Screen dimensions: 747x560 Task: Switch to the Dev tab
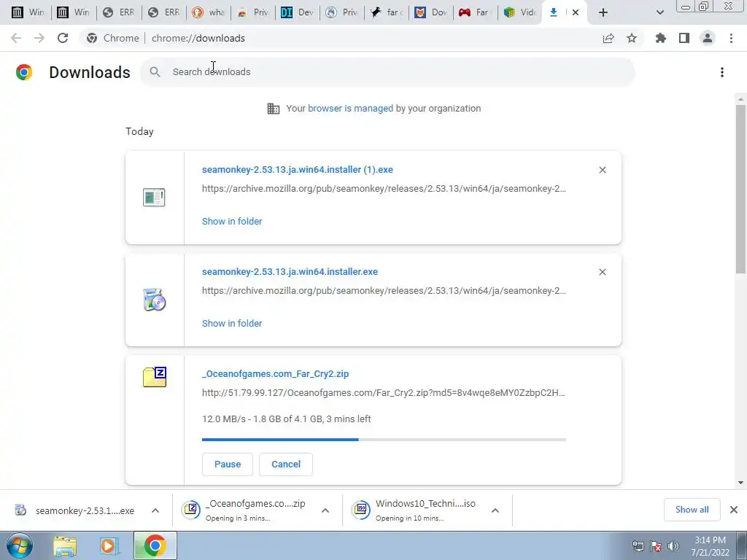298,12
